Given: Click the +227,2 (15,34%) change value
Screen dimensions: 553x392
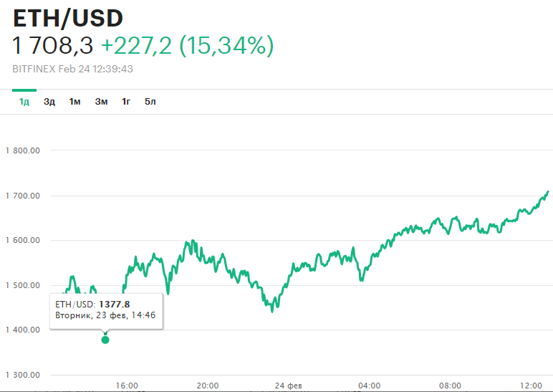Looking at the screenshot, I should point(187,46).
